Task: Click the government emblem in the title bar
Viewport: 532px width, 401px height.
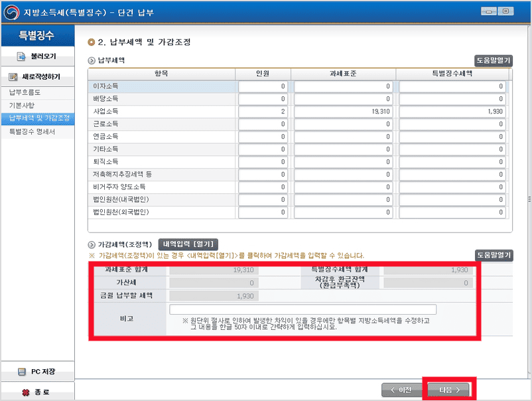Action: (12, 11)
